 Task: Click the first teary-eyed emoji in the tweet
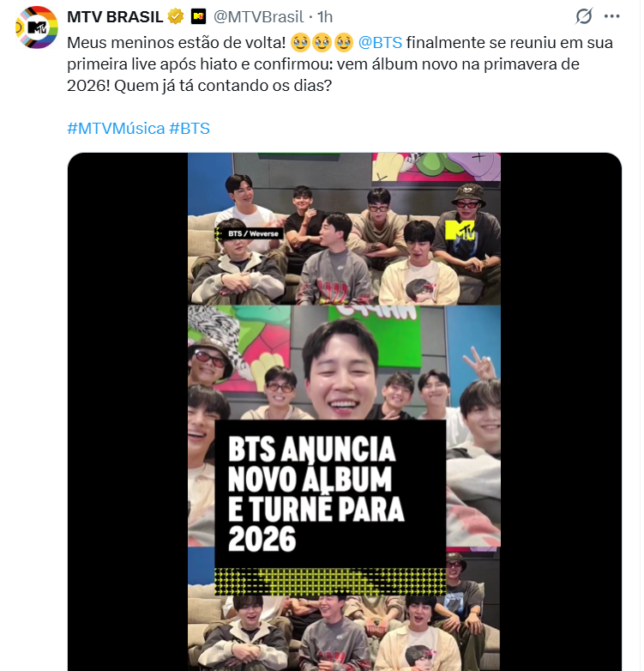(x=300, y=43)
